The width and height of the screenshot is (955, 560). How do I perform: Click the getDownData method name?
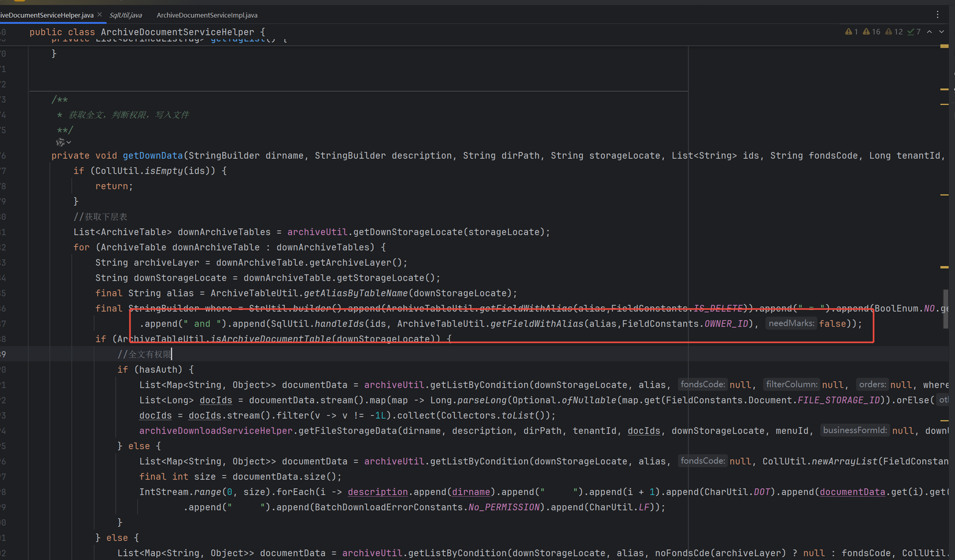pos(153,156)
